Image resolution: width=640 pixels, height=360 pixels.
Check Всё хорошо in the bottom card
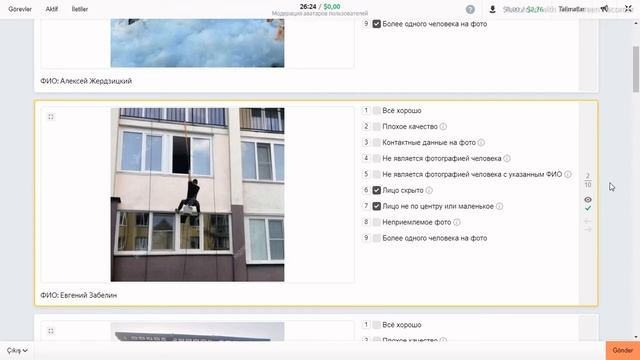[x=377, y=325]
